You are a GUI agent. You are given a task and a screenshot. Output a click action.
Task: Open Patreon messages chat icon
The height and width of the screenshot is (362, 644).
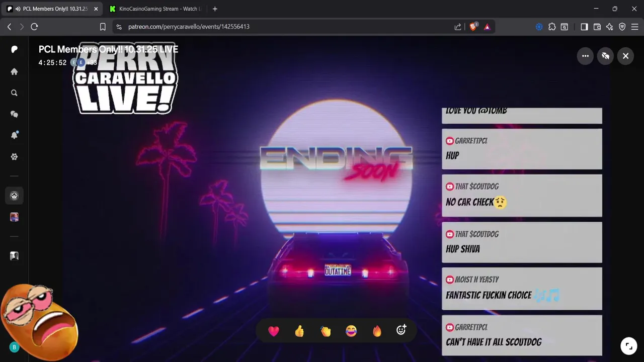[x=14, y=114]
